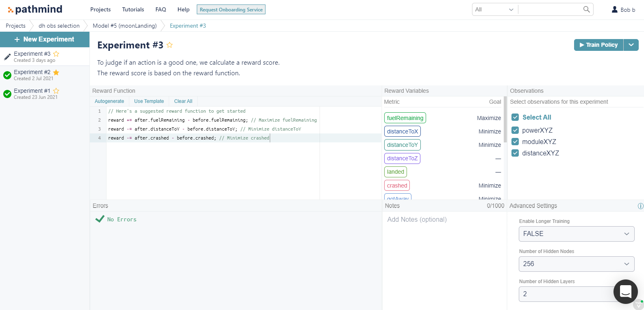Uncheck the moduleXYZ observation
Viewport: 644px width, 310px height.
coord(515,142)
